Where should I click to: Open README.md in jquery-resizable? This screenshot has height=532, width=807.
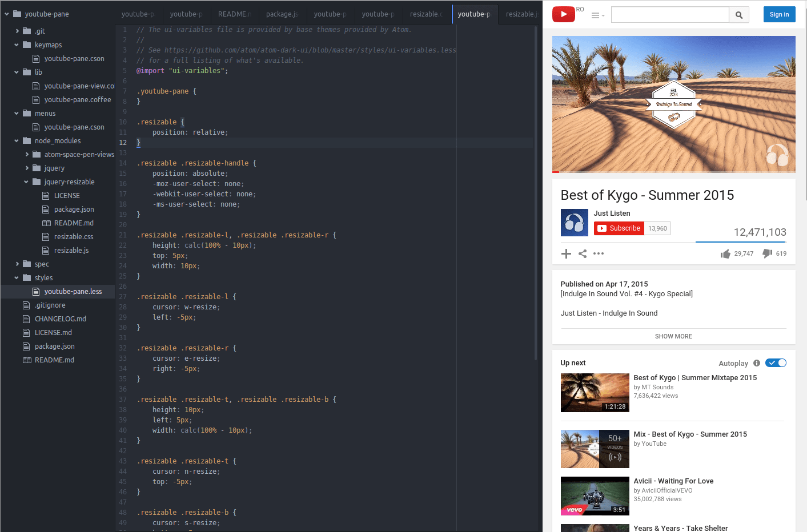[68, 223]
